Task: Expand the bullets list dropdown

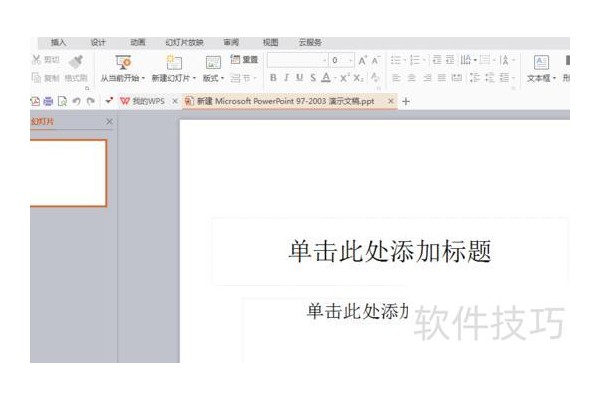Action: [404, 60]
